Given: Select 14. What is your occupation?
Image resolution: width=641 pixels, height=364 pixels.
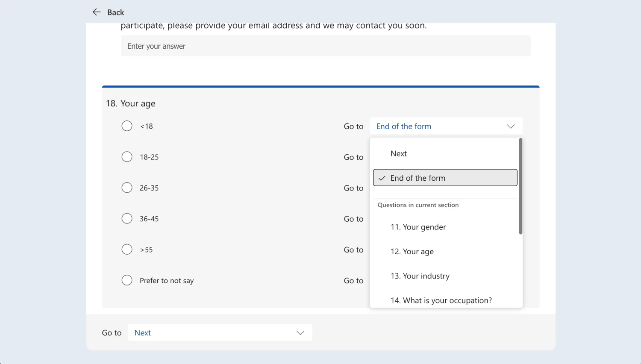Looking at the screenshot, I should (x=441, y=300).
